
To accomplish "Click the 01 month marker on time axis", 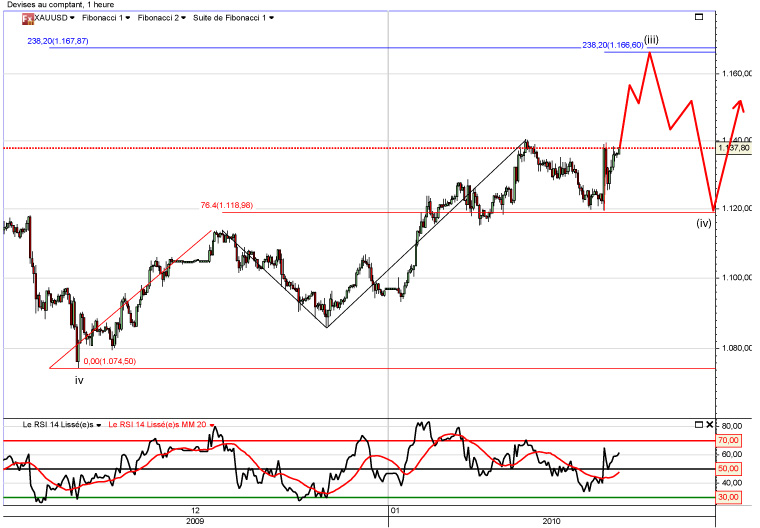I will [395, 510].
